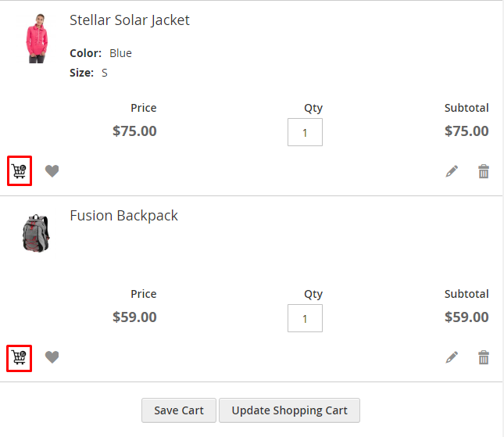Viewport: 504px width, 437px height.
Task: Click the $59.00 backpack subtotal amount
Action: tap(466, 317)
